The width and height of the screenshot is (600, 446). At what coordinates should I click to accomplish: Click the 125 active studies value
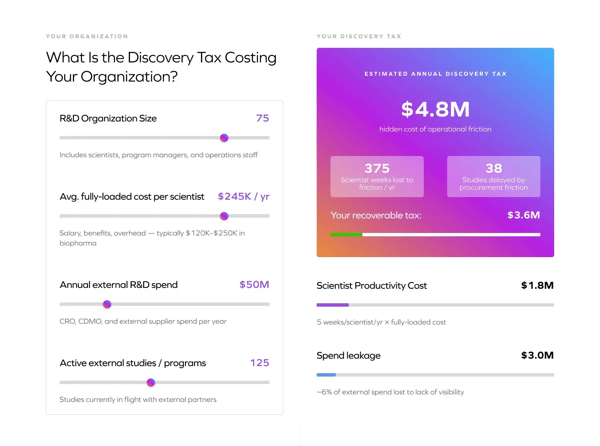coord(259,362)
